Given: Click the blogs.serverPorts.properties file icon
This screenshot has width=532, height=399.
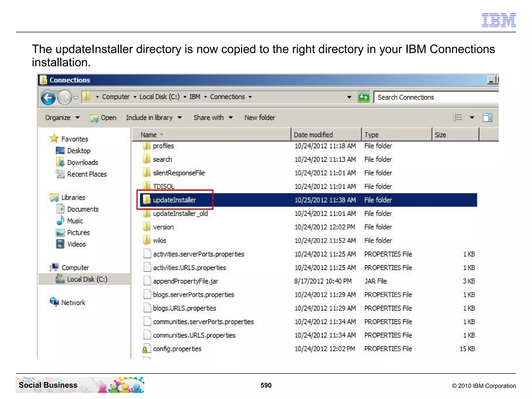Looking at the screenshot, I should [x=147, y=294].
